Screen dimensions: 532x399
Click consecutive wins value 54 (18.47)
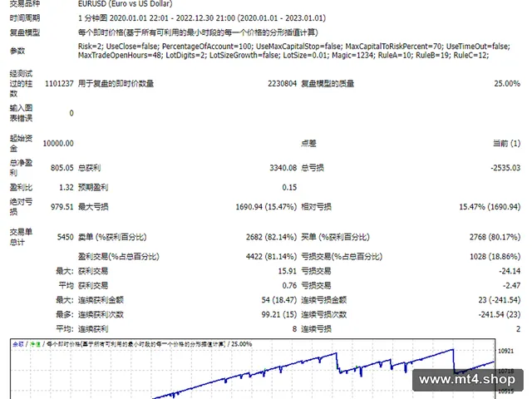coord(279,300)
